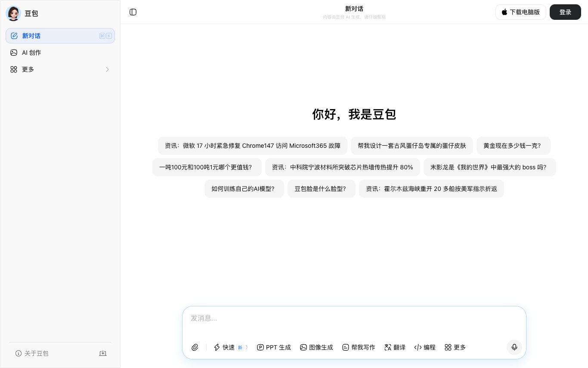Click the microphone voice input icon
This screenshot has height=368, width=588.
point(514,347)
